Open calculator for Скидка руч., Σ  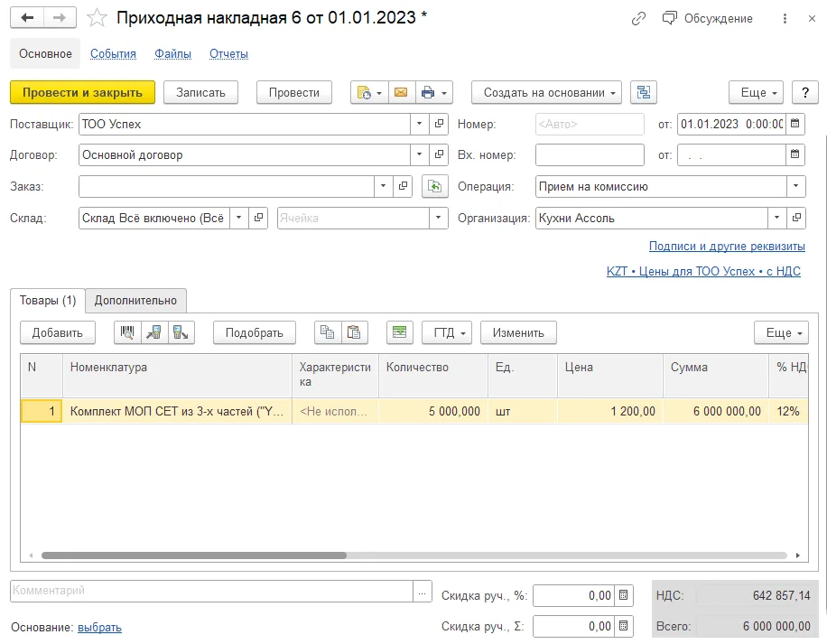point(624,626)
